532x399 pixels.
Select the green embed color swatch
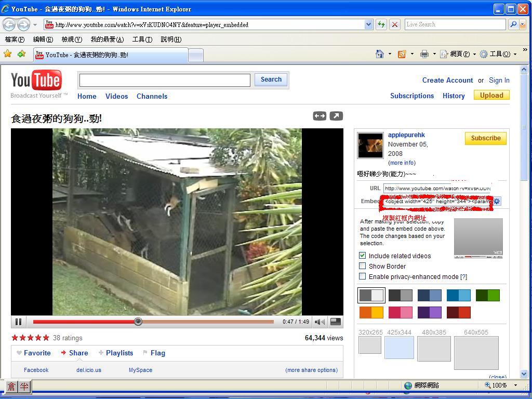click(x=487, y=296)
